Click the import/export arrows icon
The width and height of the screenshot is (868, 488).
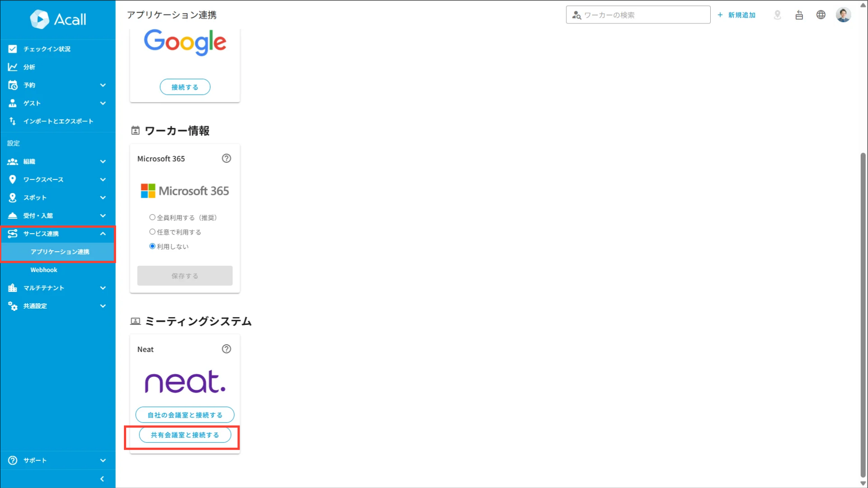coord(13,121)
